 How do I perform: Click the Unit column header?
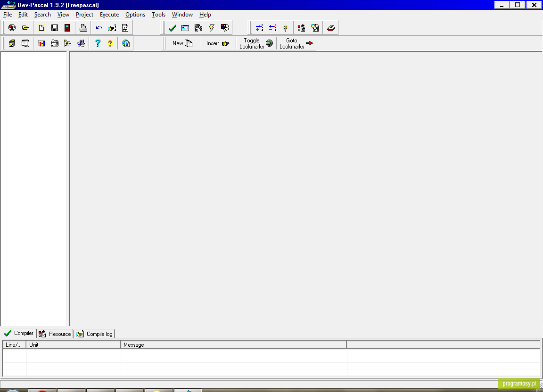pos(73,344)
